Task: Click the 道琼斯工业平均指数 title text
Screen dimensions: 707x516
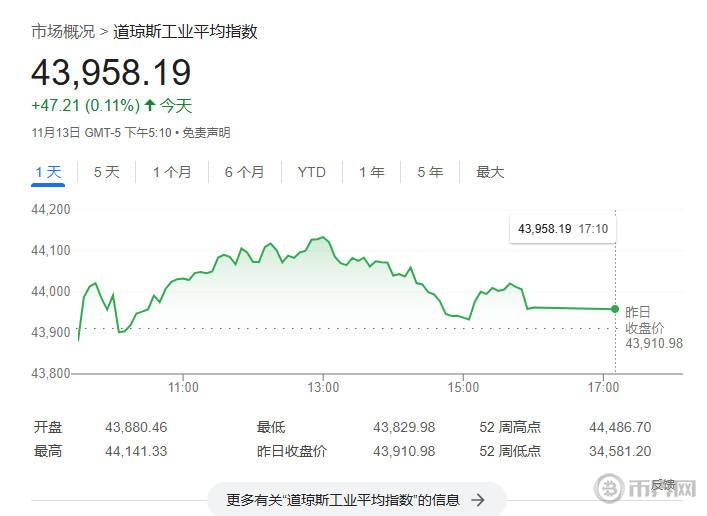Action: click(185, 32)
